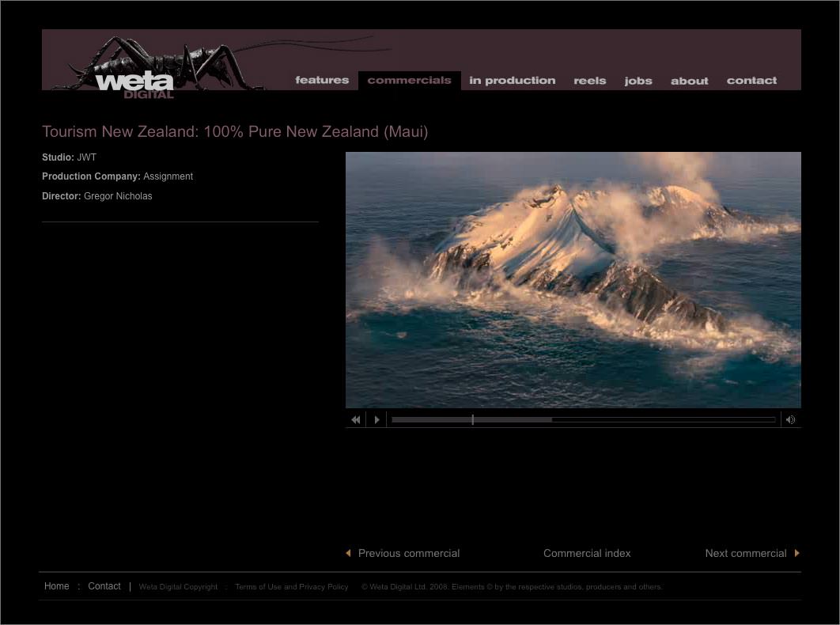Viewport: 840px width, 625px height.
Task: Play the Maui commercial video
Action: tap(376, 420)
